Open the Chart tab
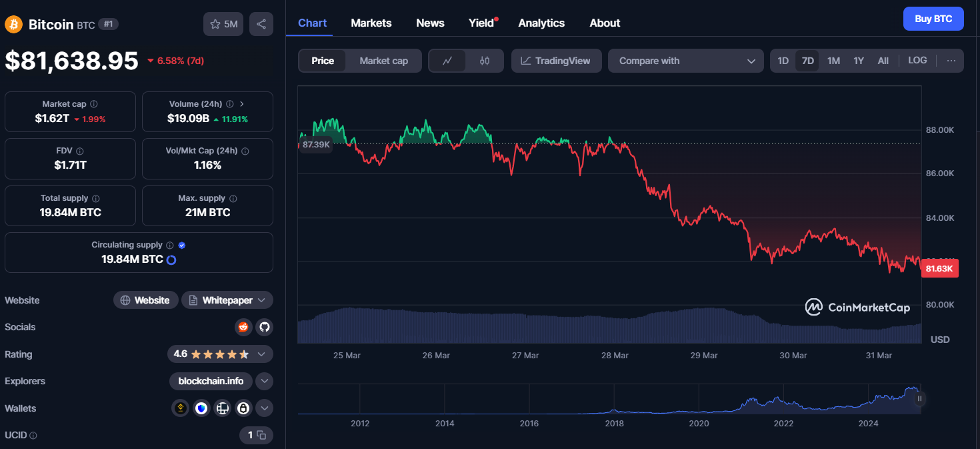980x449 pixels. click(x=312, y=23)
